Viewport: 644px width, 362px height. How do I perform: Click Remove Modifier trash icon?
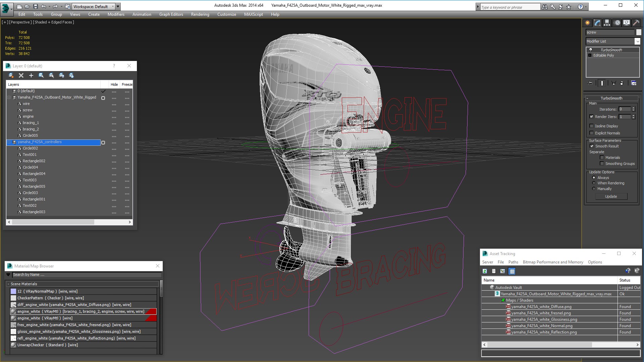point(622,83)
